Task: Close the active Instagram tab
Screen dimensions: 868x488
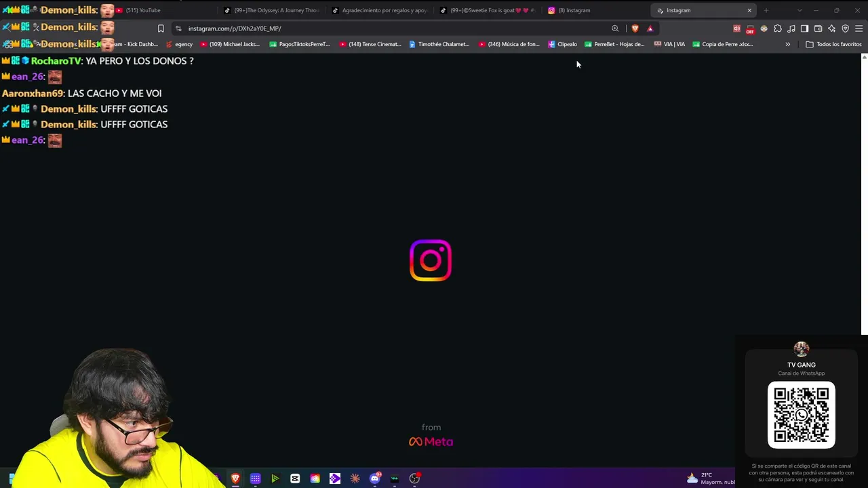Action: tap(749, 10)
